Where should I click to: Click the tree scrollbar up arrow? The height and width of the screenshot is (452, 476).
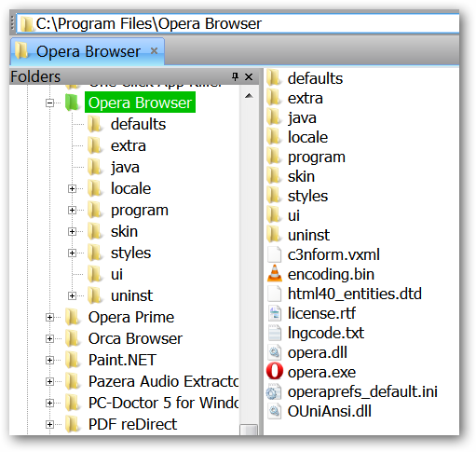click(x=249, y=96)
